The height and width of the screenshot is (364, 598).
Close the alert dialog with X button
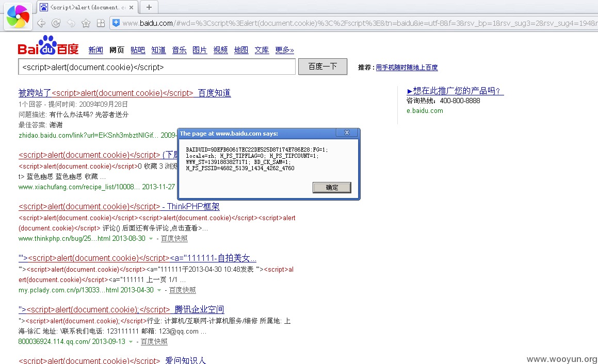click(347, 133)
